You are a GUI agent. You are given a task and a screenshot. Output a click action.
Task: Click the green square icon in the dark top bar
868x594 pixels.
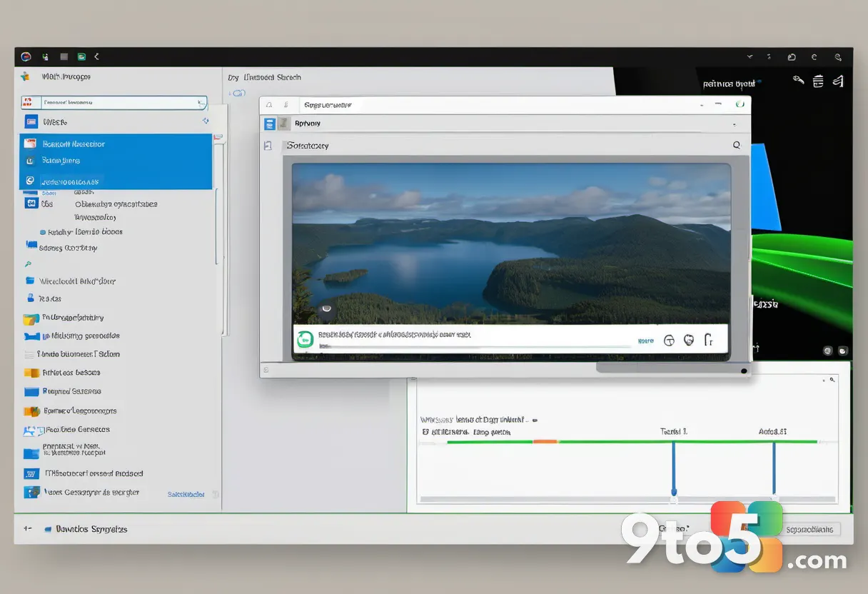[81, 56]
